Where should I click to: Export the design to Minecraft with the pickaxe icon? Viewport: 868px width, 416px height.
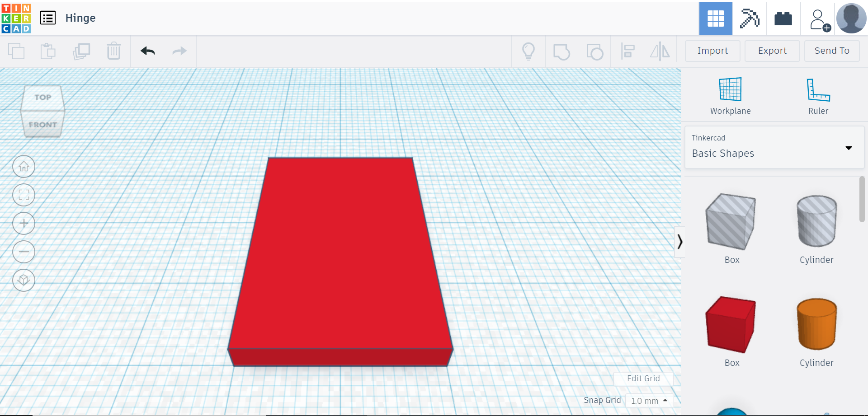[x=749, y=19]
